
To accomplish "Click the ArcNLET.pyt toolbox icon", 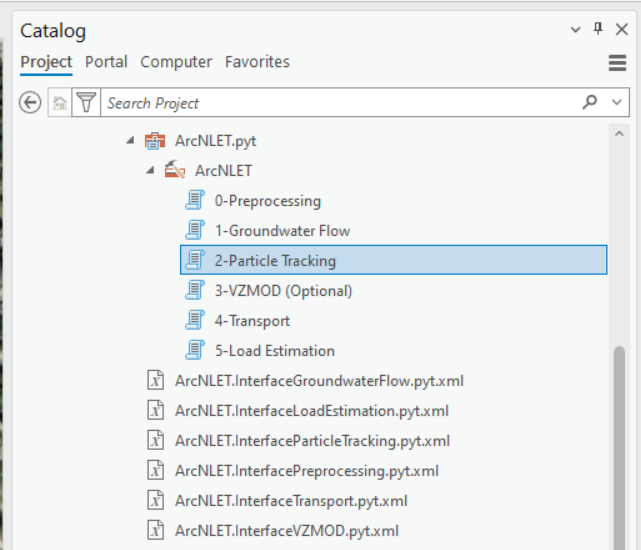I will 155,141.
